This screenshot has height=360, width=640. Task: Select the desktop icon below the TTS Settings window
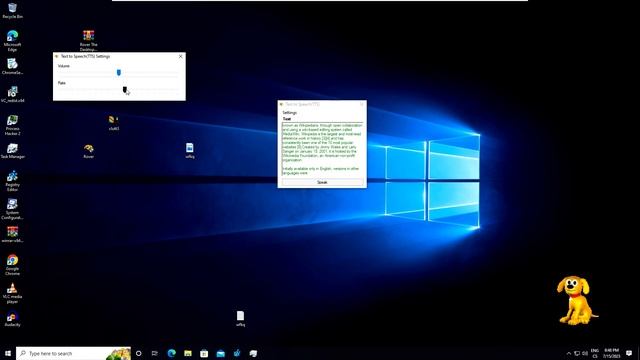114,122
